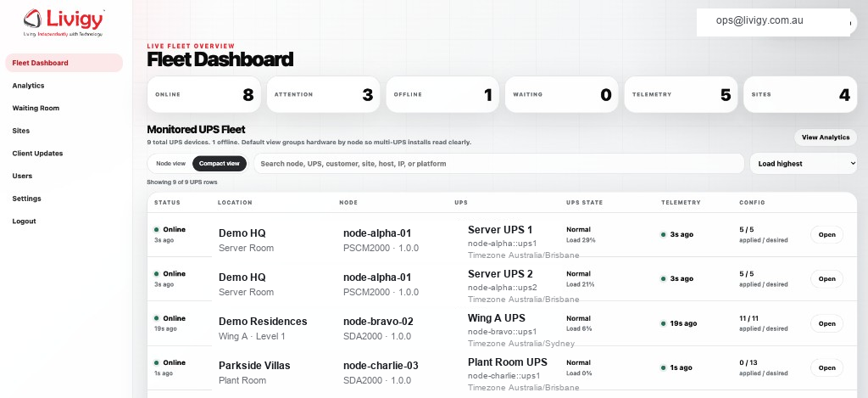Click node-charlie::ups1 identifier
The height and width of the screenshot is (398, 868).
[x=504, y=377]
